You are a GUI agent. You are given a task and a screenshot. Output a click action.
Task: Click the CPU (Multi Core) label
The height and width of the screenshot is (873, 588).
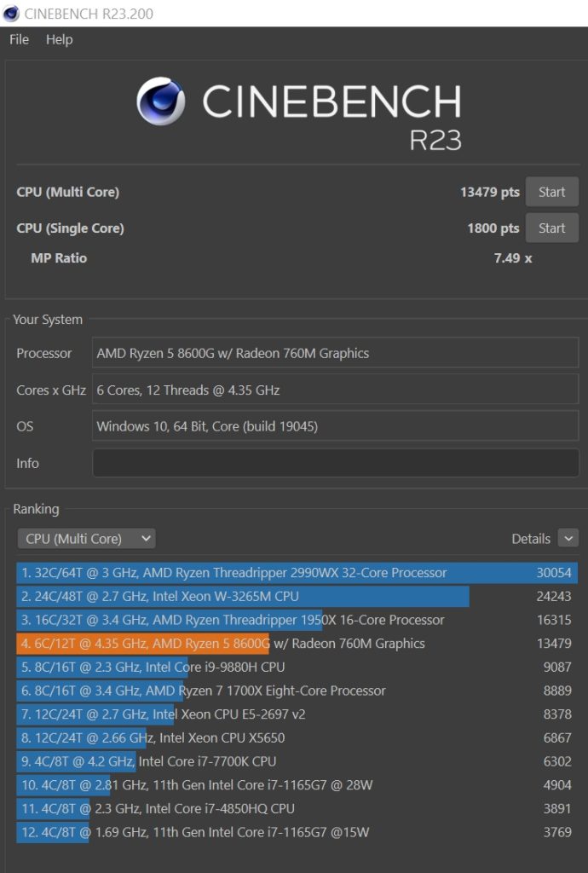68,192
